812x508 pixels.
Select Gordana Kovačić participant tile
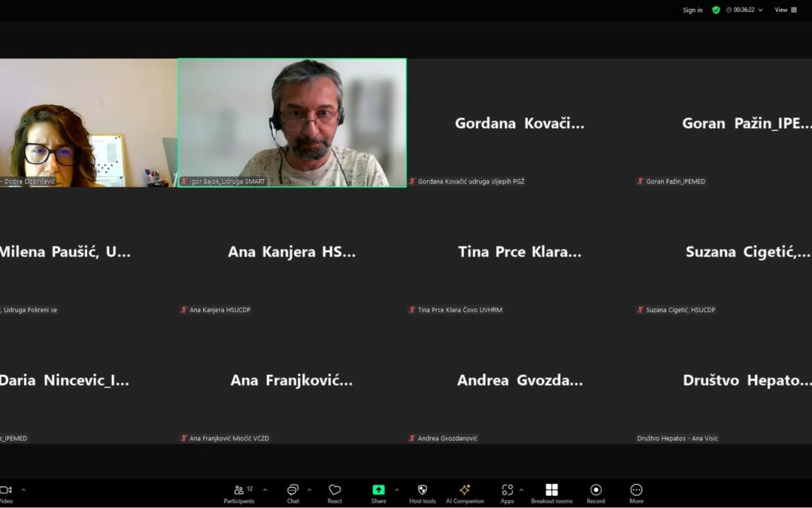pyautogui.click(x=520, y=123)
